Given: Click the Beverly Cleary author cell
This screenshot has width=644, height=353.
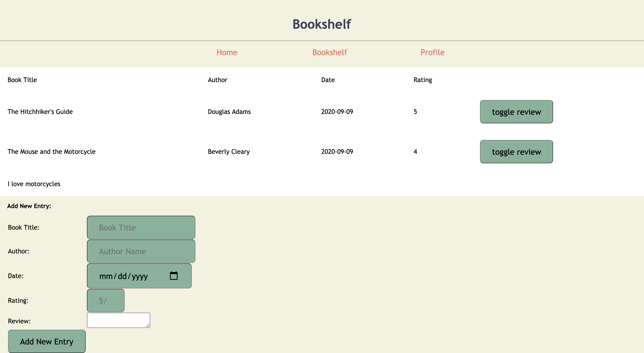Looking at the screenshot, I should 229,152.
